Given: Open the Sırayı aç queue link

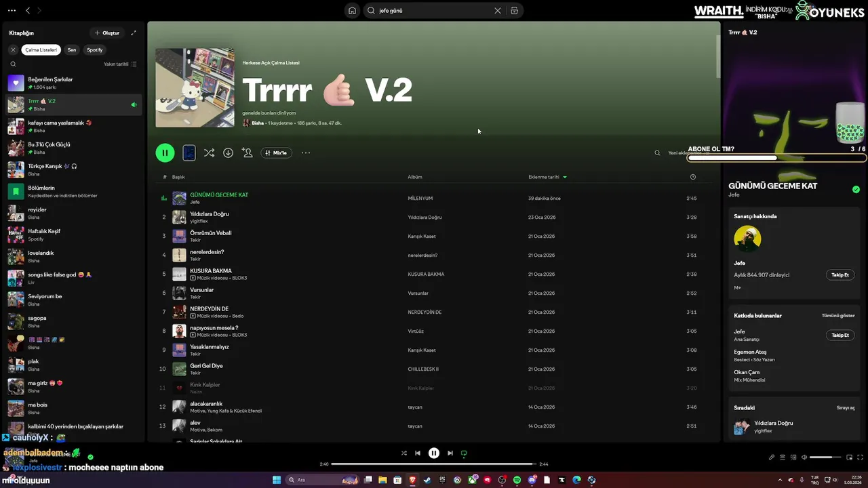Looking at the screenshot, I should tap(846, 408).
